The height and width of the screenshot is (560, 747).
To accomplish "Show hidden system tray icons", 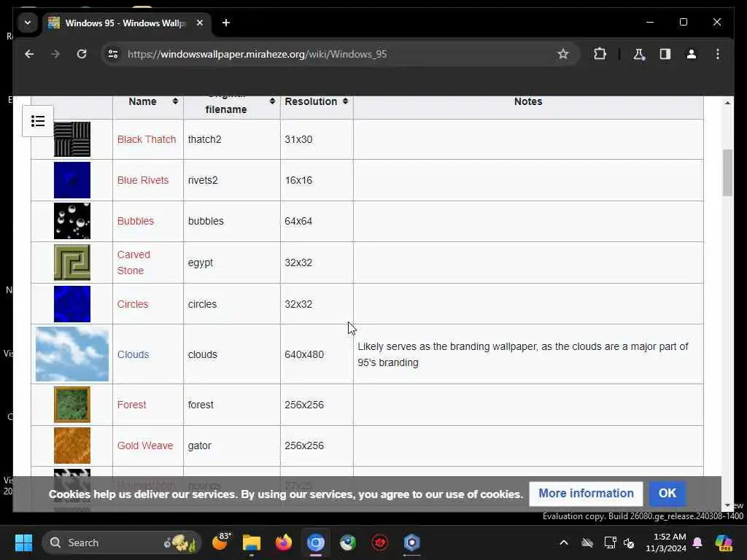I will 564,542.
